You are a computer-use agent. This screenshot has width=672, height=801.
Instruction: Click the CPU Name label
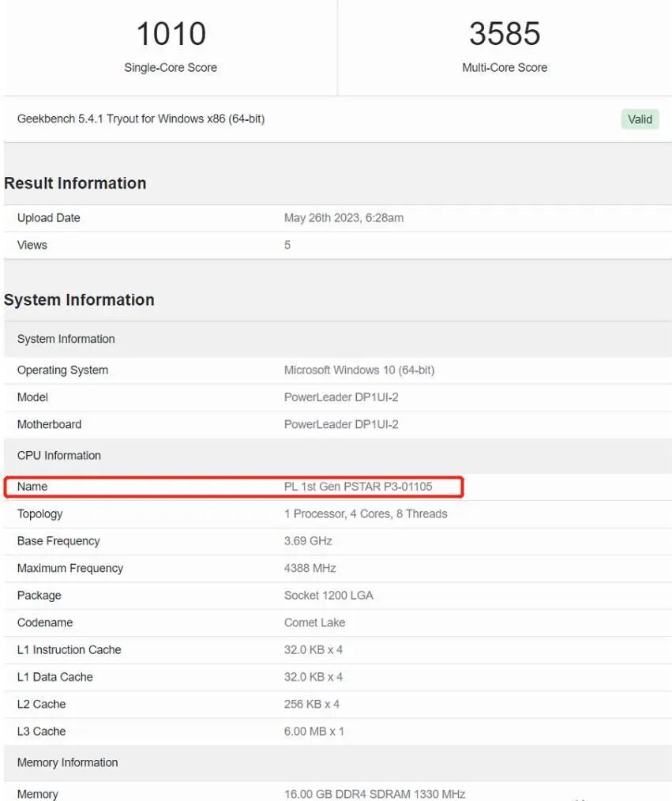(x=32, y=487)
